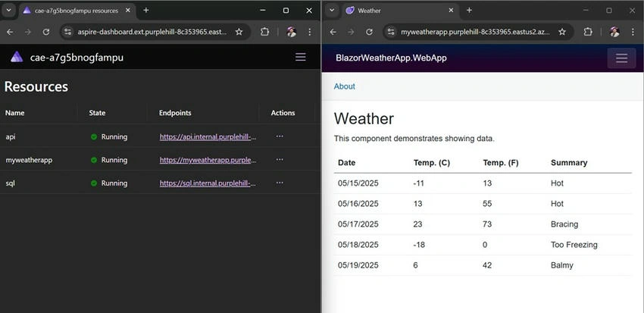Open Chrome menu in Weather window
Viewport: 644px width, 313px height.
(633, 32)
